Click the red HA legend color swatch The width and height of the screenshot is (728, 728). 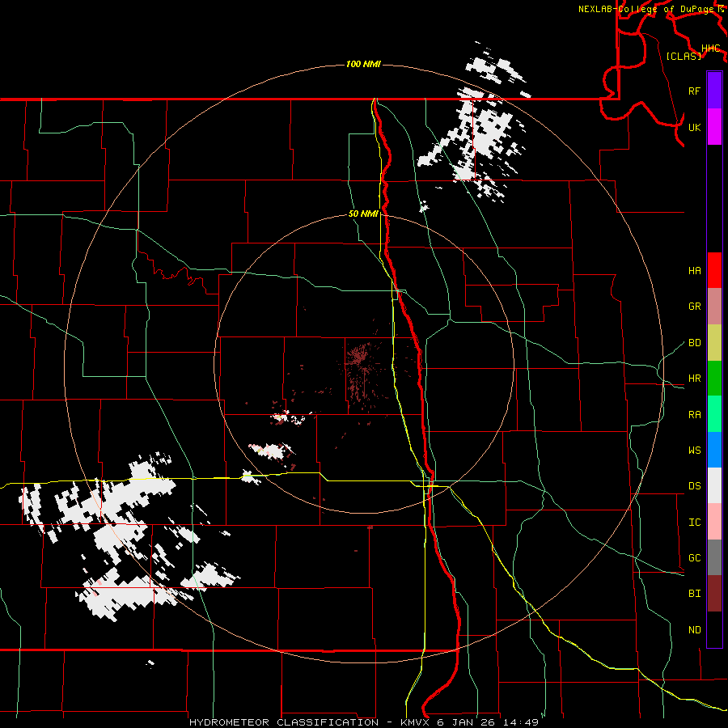point(714,270)
